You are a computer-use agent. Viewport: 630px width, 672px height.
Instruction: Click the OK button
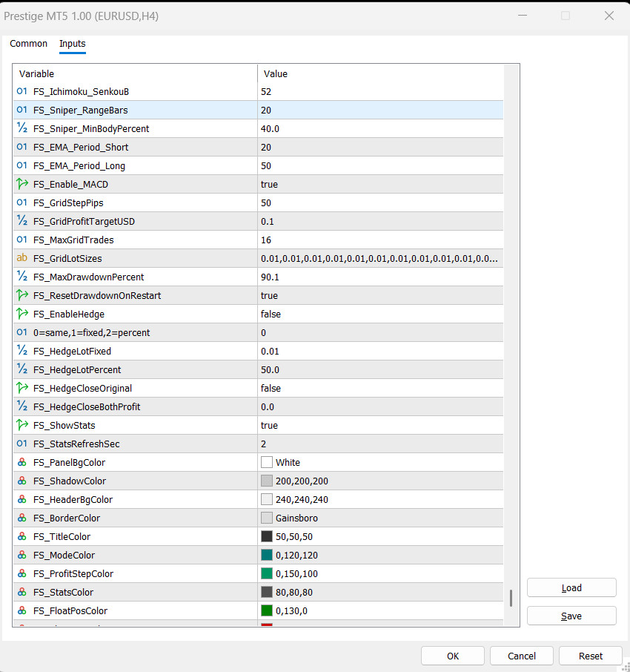point(453,656)
